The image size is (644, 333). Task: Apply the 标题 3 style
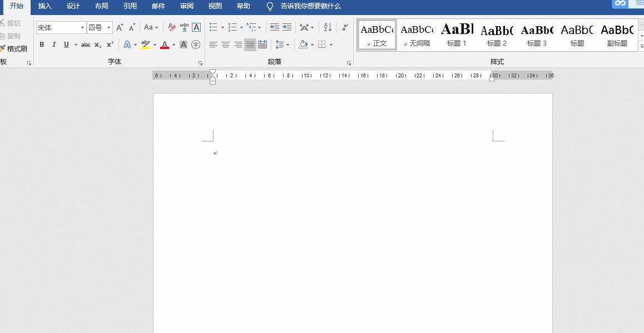point(537,35)
